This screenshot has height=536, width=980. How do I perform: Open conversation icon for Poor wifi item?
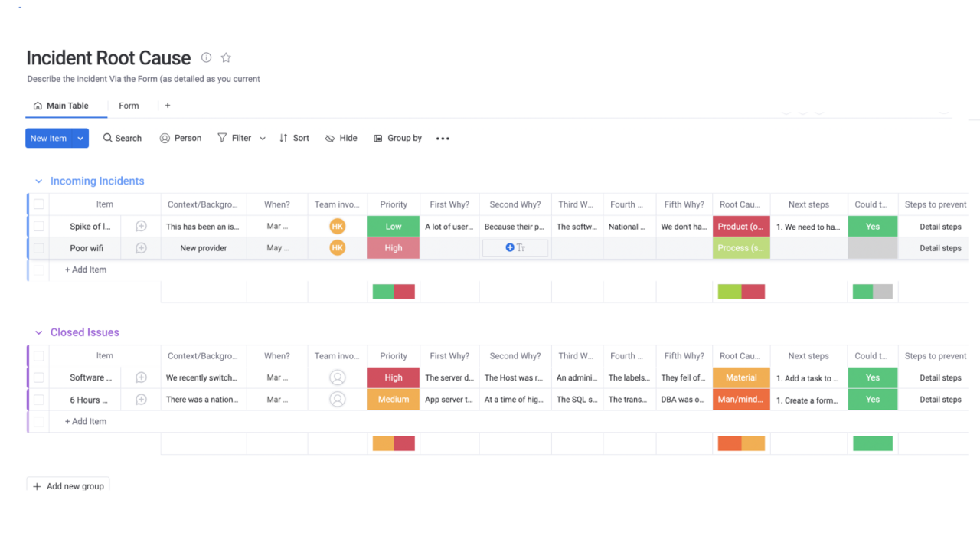pyautogui.click(x=141, y=248)
